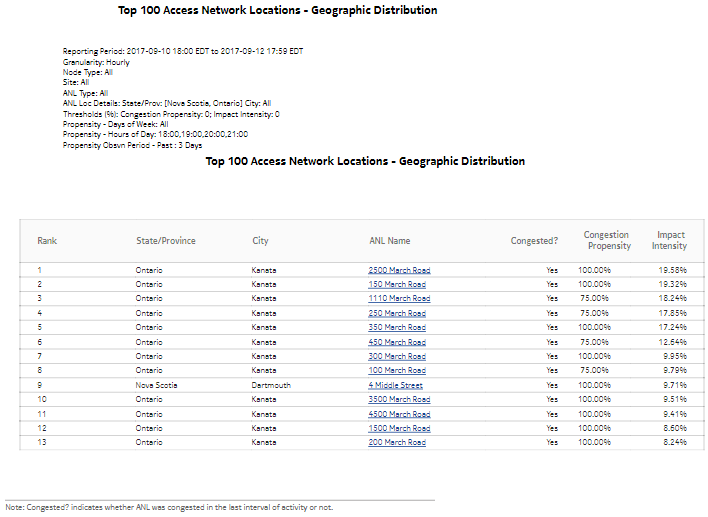Click the 9.79% impact intensity value
This screenshot has width=708, height=517.
point(675,370)
